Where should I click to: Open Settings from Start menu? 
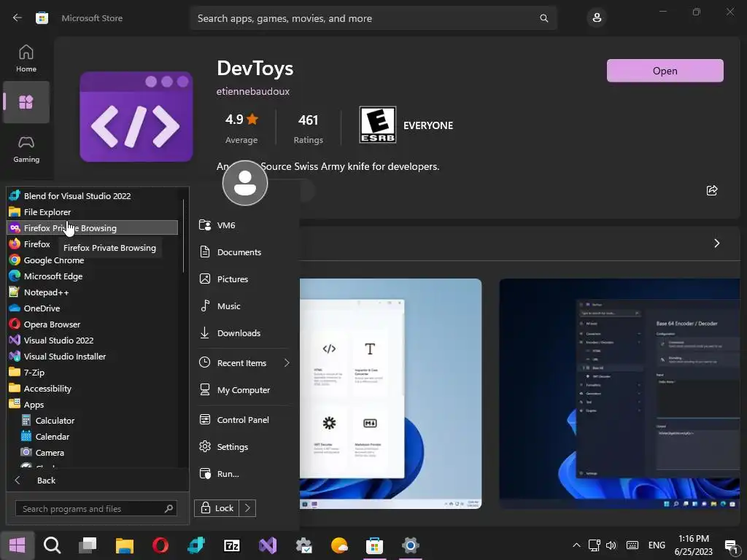(243, 447)
